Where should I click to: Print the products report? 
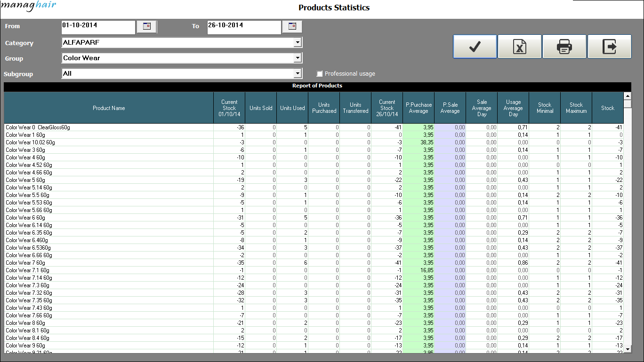point(564,47)
